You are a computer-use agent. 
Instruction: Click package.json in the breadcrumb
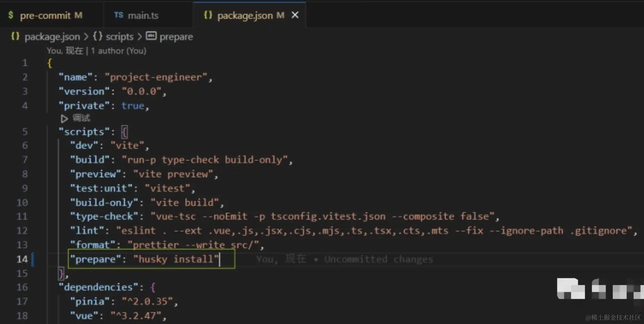point(52,37)
